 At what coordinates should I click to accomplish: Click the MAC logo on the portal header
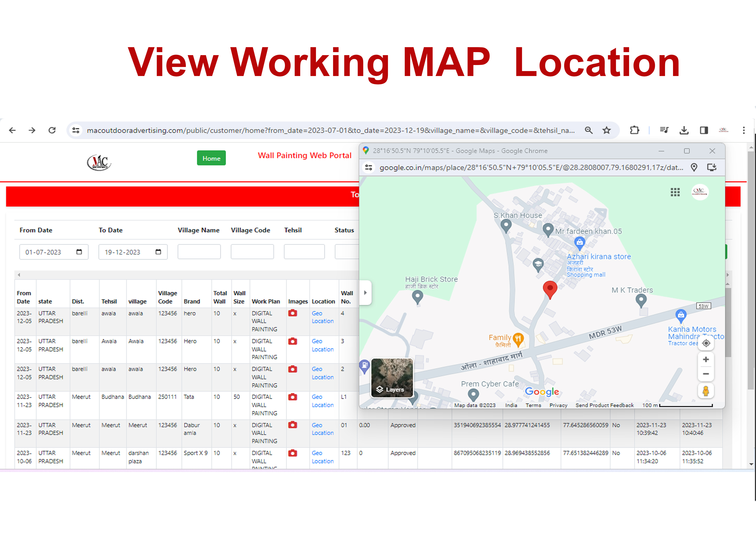tap(99, 163)
